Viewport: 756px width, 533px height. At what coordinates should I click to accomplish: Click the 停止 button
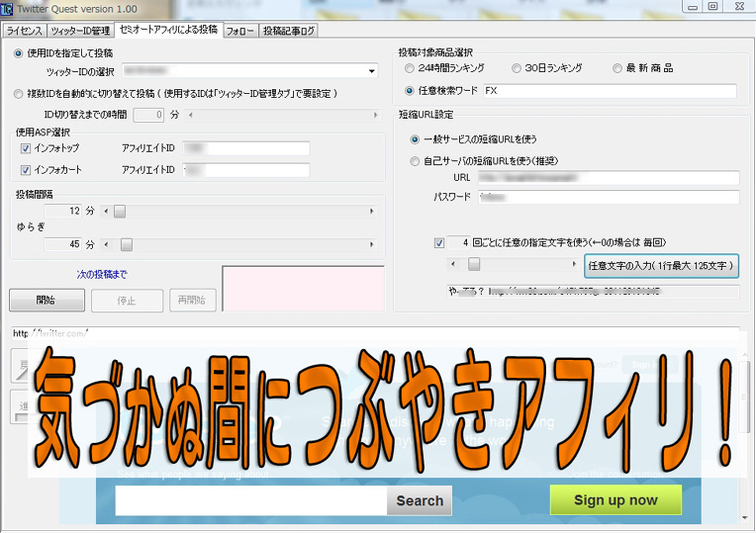coord(127,301)
